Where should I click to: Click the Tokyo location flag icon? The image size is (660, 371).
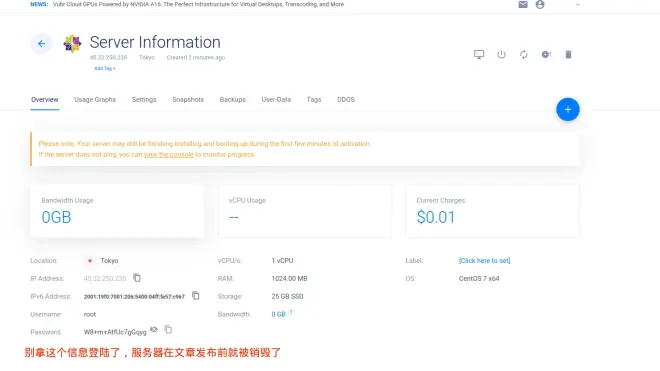tap(90, 261)
